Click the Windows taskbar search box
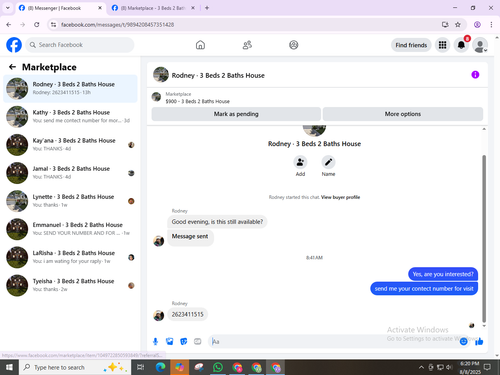Image resolution: width=500 pixels, height=375 pixels. 75,367
